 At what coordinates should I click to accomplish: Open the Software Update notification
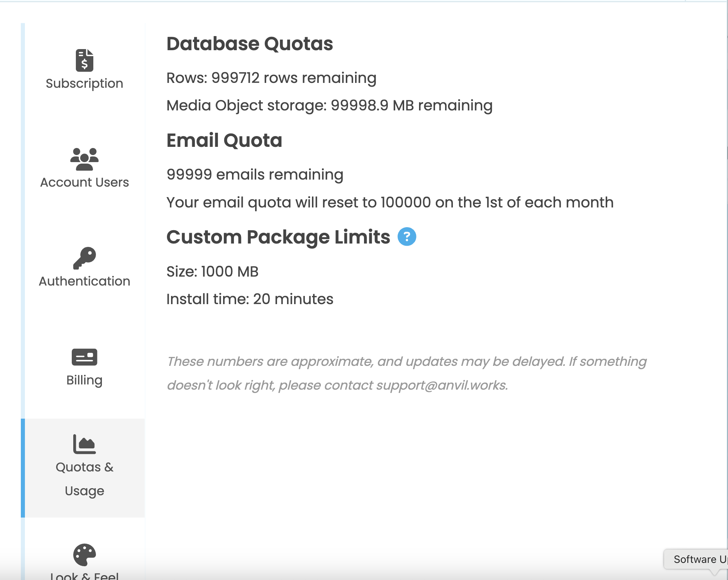[x=698, y=559]
